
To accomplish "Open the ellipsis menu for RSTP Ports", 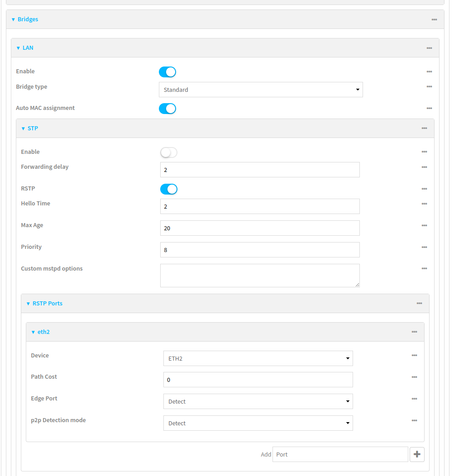I will pyautogui.click(x=419, y=304).
